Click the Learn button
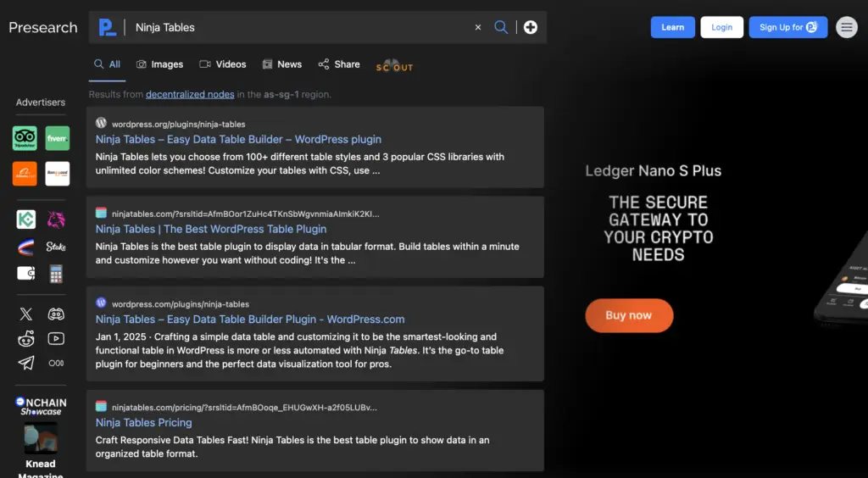The height and width of the screenshot is (478, 868). 672,27
